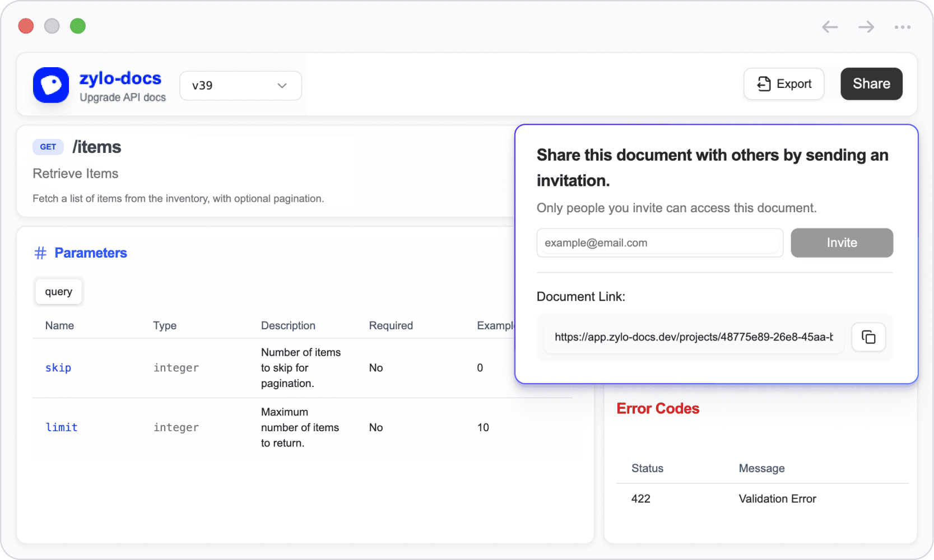Click the Parameters section heading
This screenshot has width=934, height=560.
pos(91,253)
